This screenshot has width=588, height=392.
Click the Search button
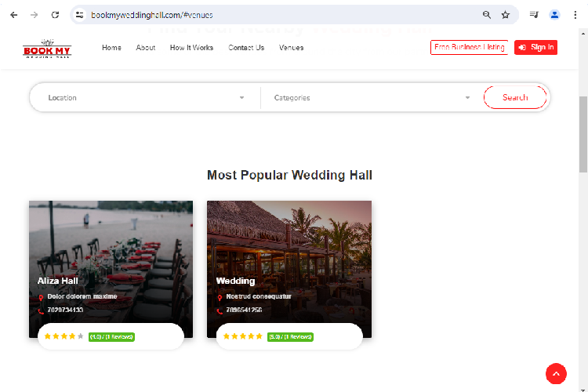click(x=515, y=97)
